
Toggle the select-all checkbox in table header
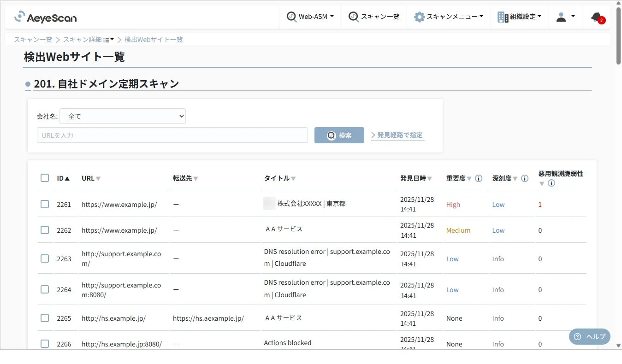click(45, 177)
